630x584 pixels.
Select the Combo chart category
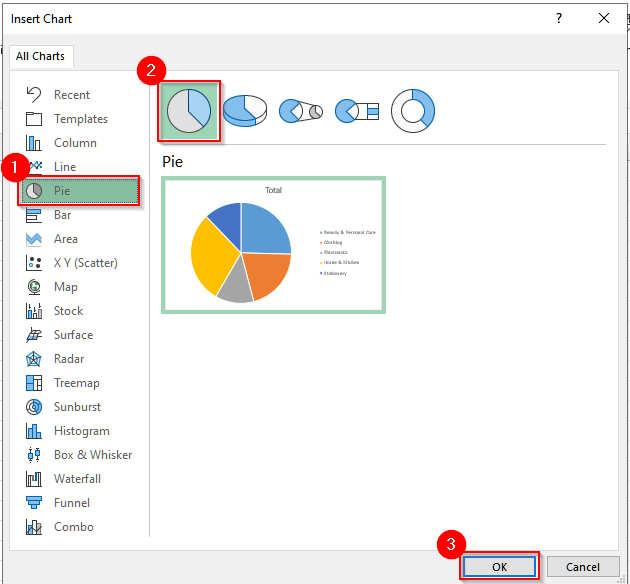pos(73,527)
